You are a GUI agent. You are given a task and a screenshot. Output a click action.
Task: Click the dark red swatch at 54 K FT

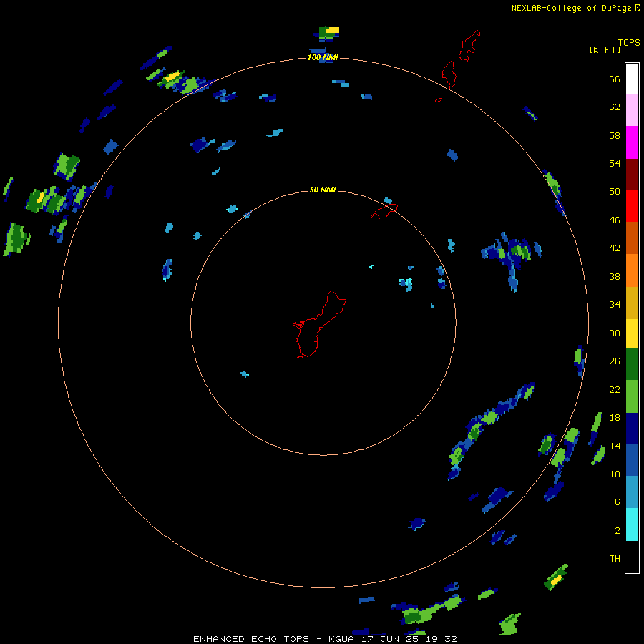(x=632, y=174)
